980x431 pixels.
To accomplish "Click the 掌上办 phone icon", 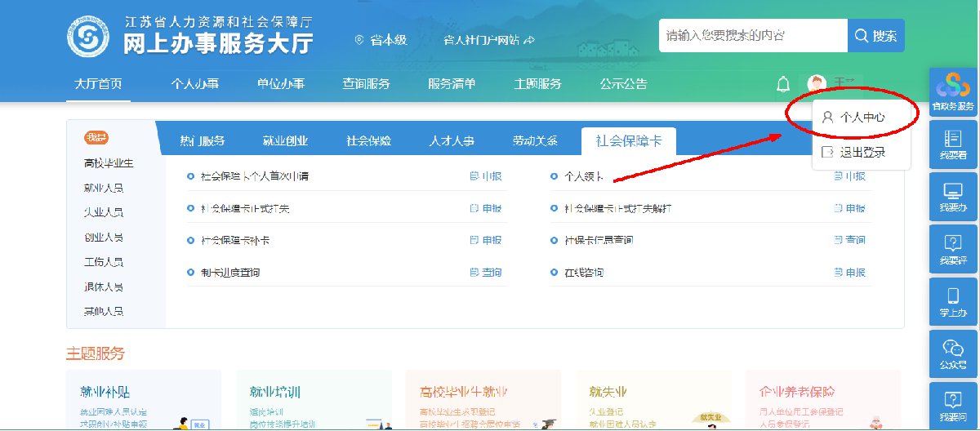I will [x=953, y=302].
